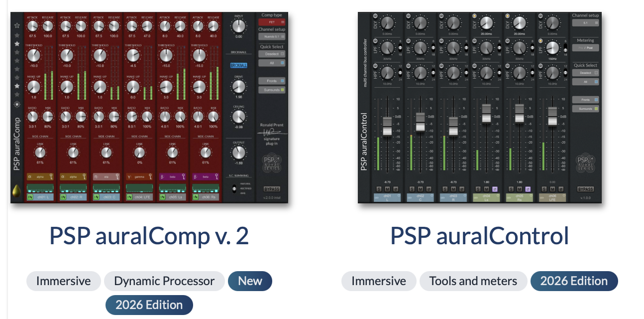
Task: Click the Dynamic Processor tag
Action: [x=164, y=281]
